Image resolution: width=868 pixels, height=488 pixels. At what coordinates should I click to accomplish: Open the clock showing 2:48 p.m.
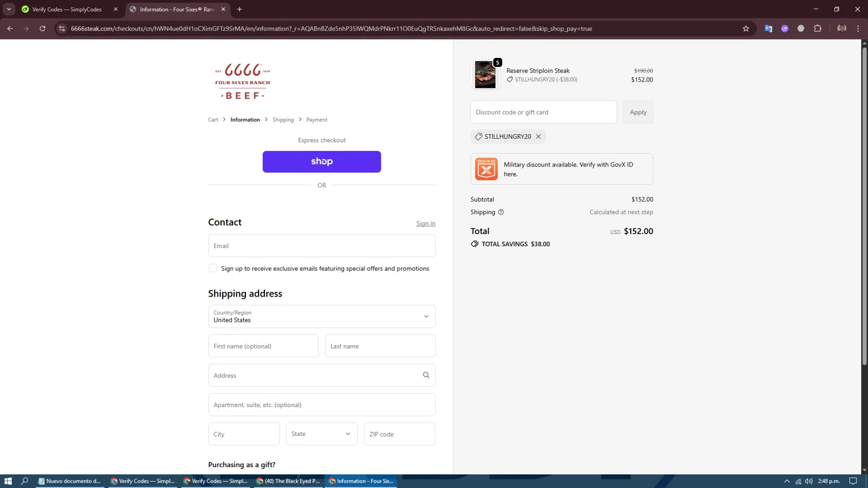(x=829, y=481)
